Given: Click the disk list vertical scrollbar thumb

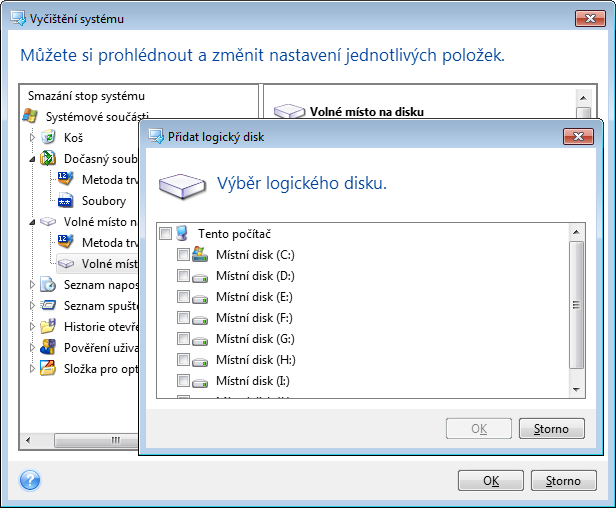Looking at the screenshot, I should coord(576,305).
